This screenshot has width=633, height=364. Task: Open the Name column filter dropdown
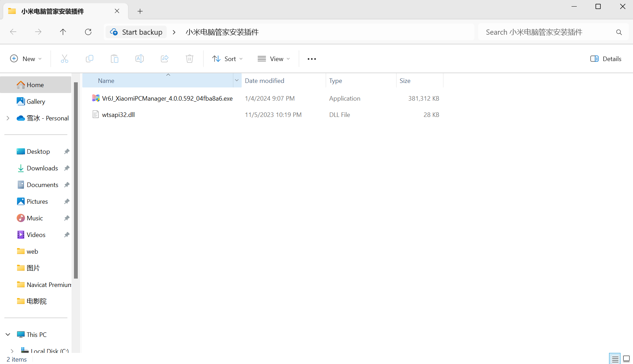(237, 81)
